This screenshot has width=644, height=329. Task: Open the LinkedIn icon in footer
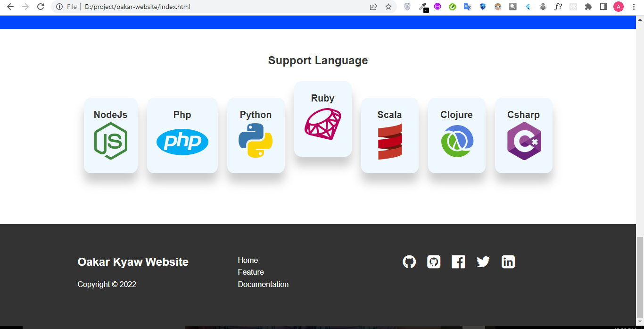508,262
